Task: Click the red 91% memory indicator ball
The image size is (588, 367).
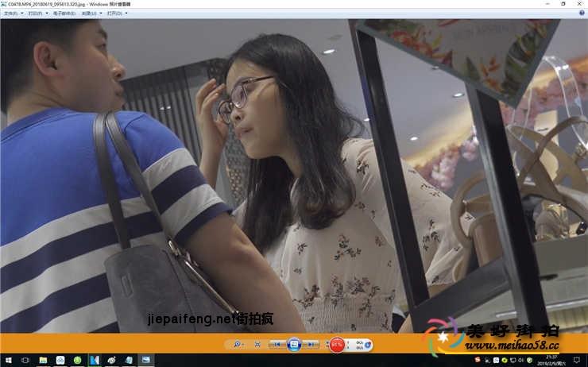Action: (337, 345)
